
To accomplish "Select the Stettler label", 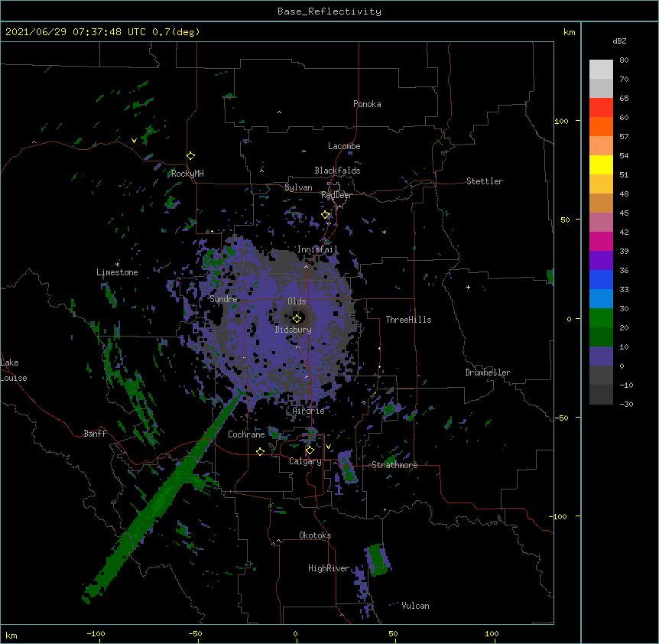I will click(485, 181).
